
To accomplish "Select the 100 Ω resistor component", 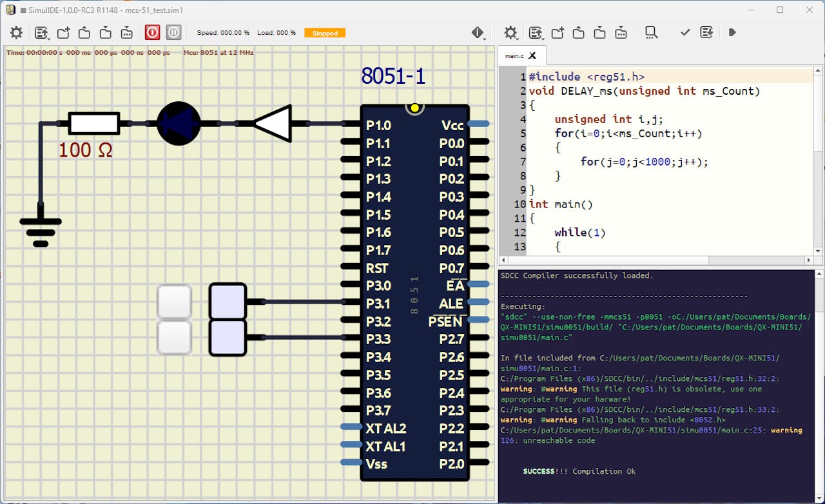I will coord(94,123).
